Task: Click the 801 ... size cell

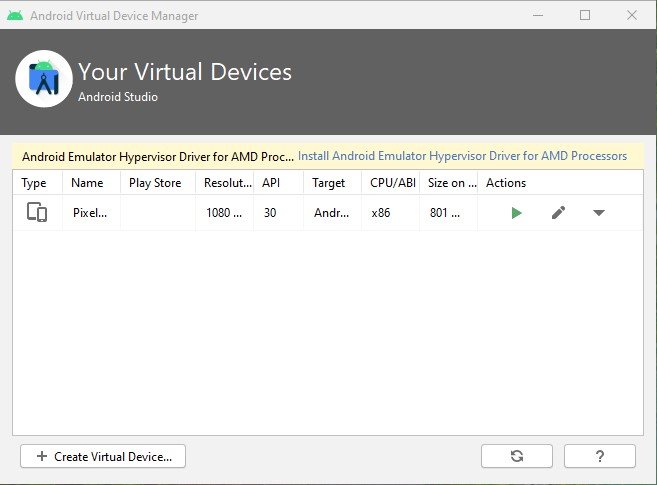Action: pyautogui.click(x=448, y=213)
